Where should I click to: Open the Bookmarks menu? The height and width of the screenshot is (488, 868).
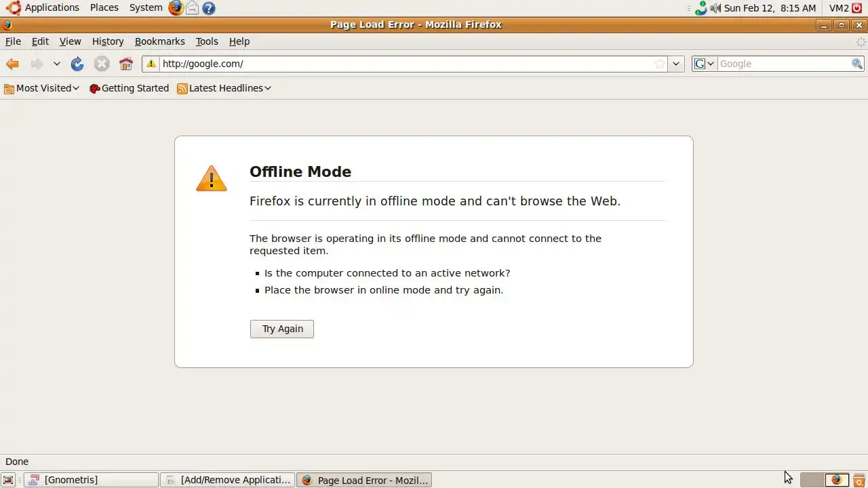click(x=159, y=41)
